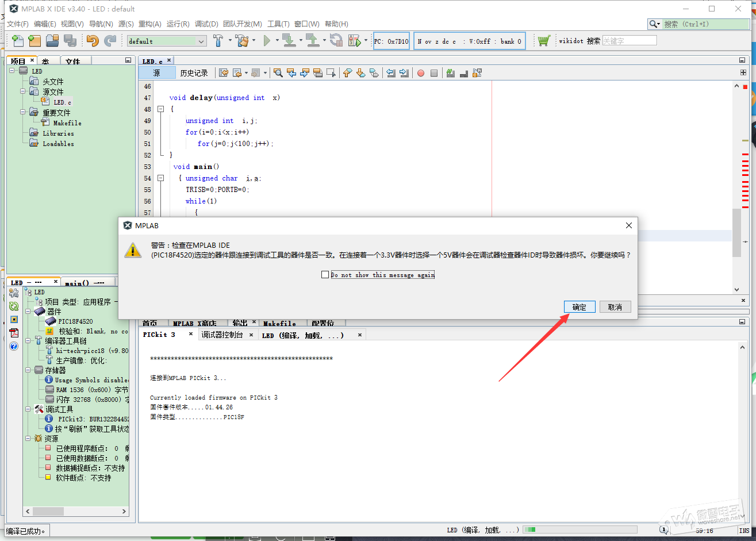Screen dimensions: 756x541
Task: Open the Clean and Build dropdown arrow
Action: coord(254,41)
